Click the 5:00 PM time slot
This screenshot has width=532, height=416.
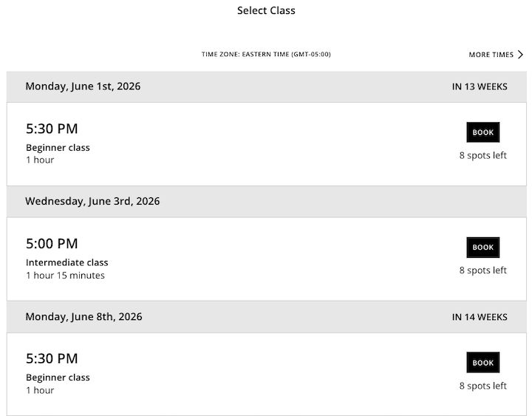52,244
